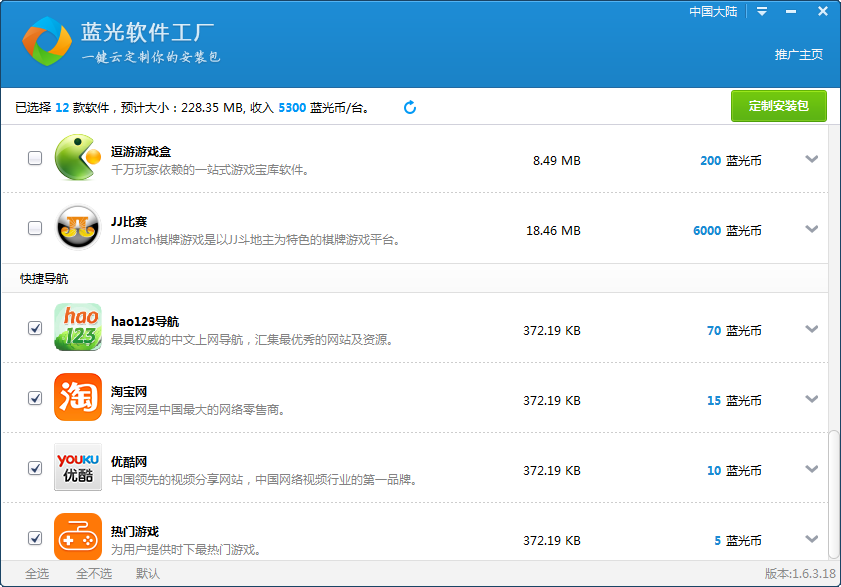This screenshot has width=841, height=587.
Task: Open the 推广主页 link
Action: coord(800,55)
